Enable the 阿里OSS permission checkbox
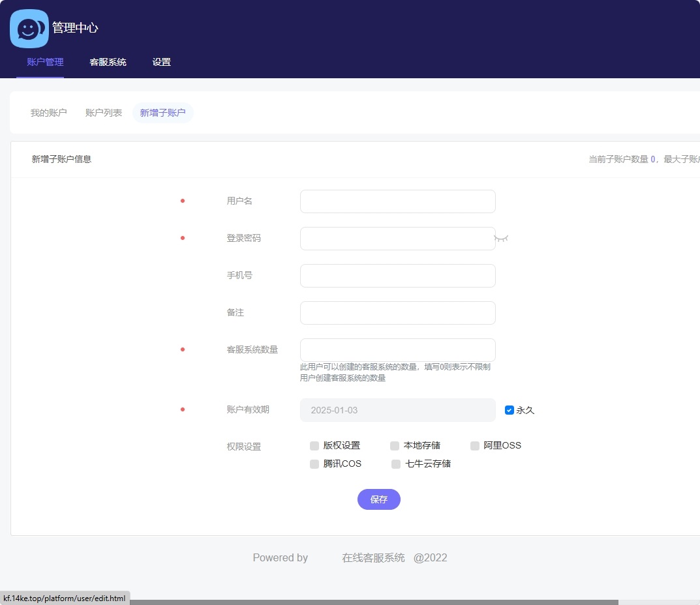 (x=475, y=446)
